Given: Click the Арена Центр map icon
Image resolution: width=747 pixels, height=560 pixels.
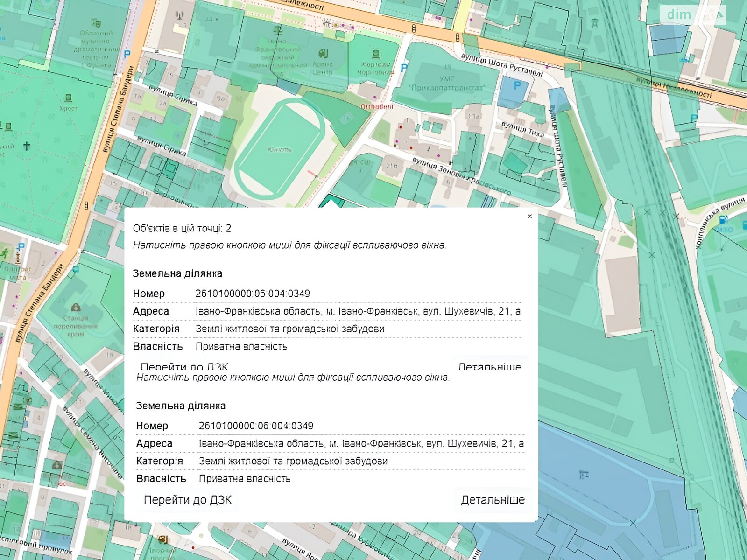Looking at the screenshot, I should pos(322,54).
